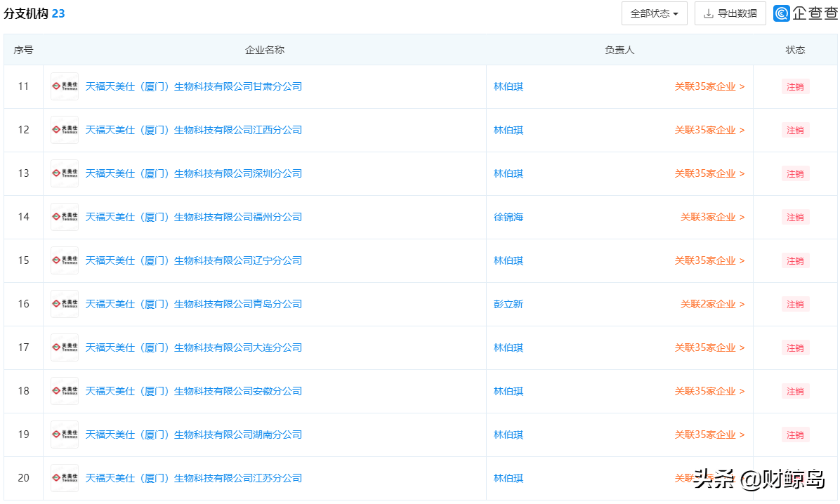840x504 pixels.
Task: Click 林伯琪 in the 江苏分公司 row
Action: pos(508,478)
